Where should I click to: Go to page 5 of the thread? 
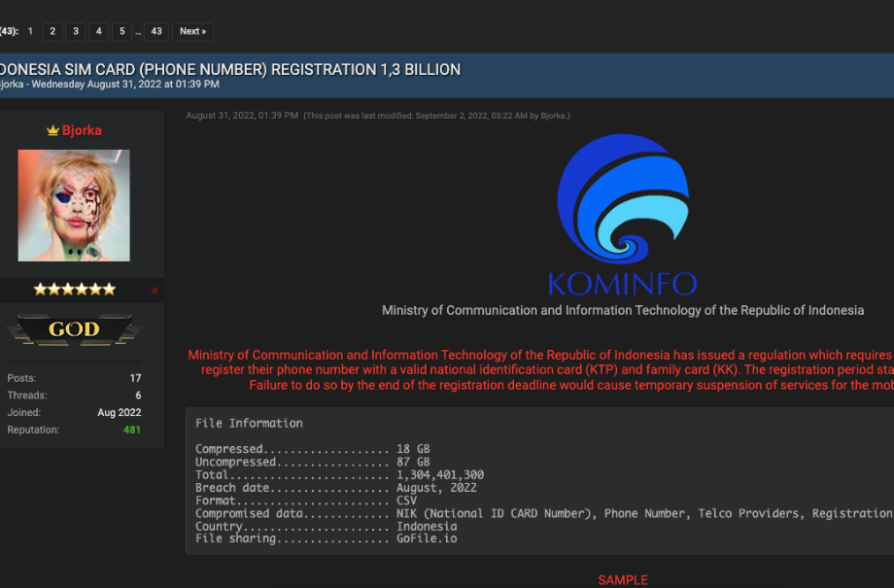pos(122,31)
